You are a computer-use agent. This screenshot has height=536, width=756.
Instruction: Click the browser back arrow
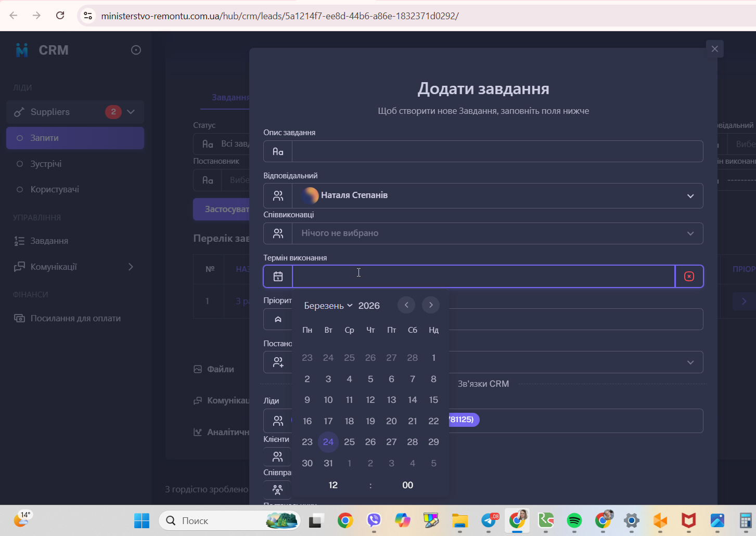[x=14, y=16]
